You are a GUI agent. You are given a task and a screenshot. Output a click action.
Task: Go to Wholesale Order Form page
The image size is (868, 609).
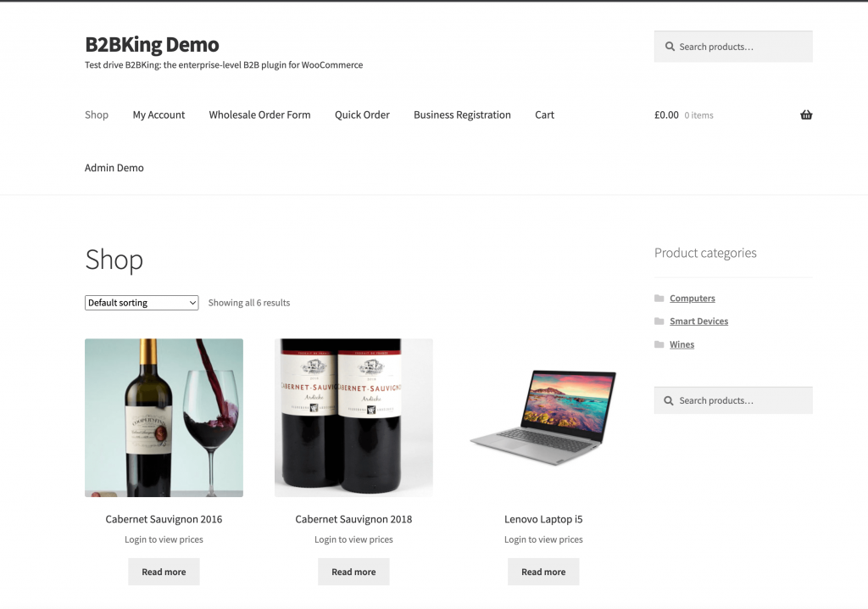pyautogui.click(x=259, y=115)
